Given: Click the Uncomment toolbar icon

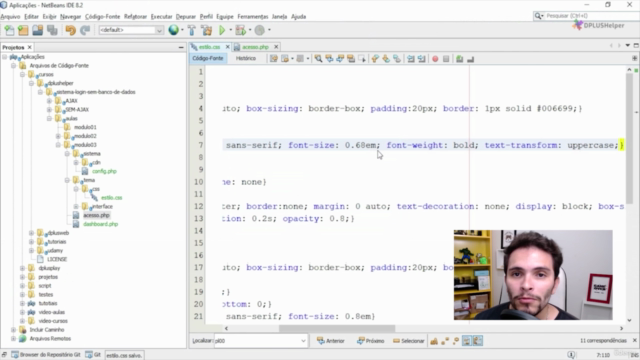Looking at the screenshot, I should click(x=470, y=59).
